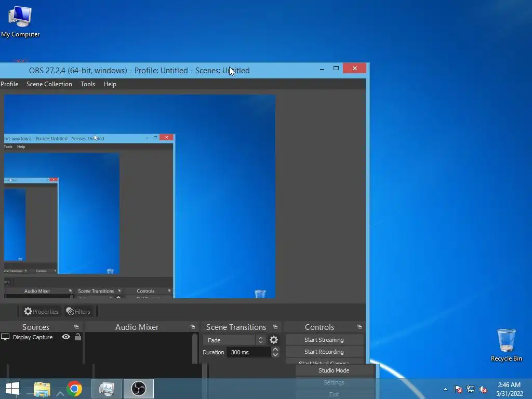
Task: Open the Scene Collection menu
Action: 49,84
